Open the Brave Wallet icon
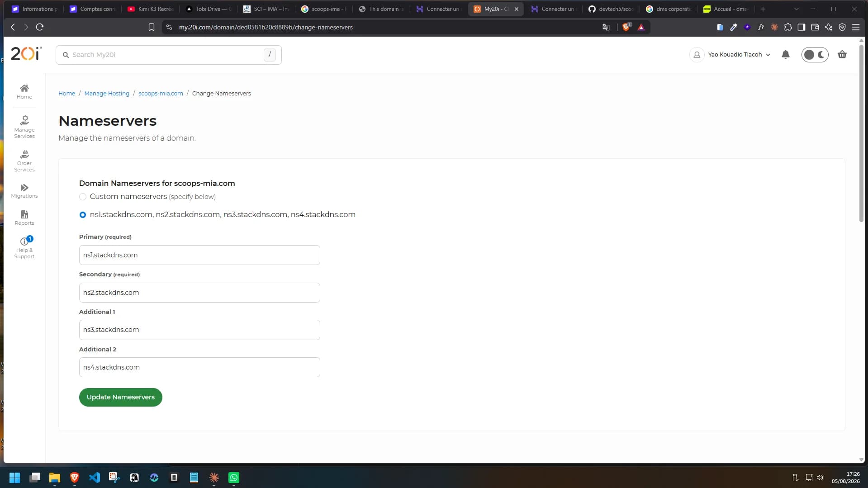Screen dimensions: 868x488 [815, 27]
